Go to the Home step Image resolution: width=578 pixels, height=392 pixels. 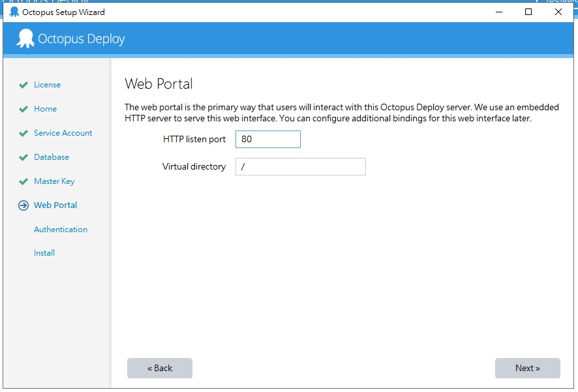tap(46, 109)
